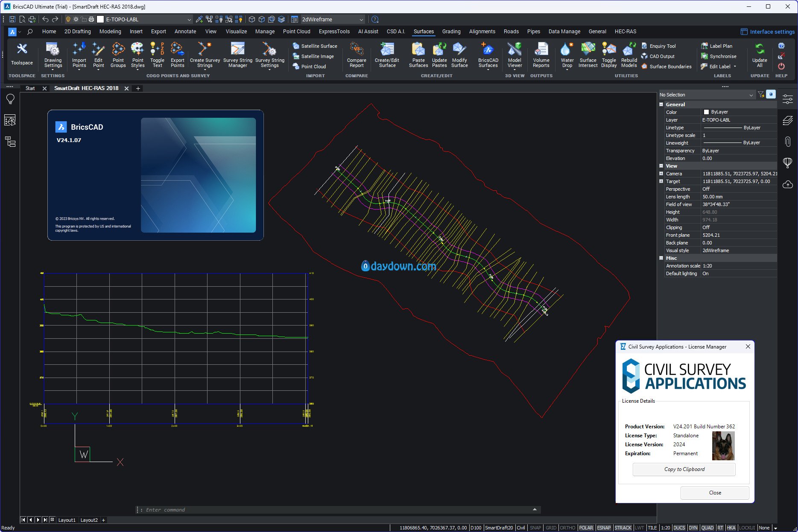
Task: Click Export Points
Action: 177,55
